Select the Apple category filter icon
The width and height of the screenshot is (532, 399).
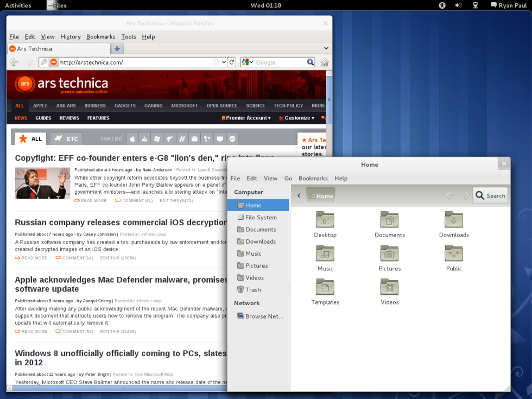click(132, 138)
